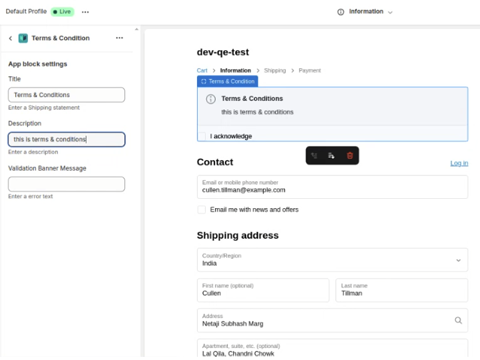Duplicate the block from the floating toolbar
This screenshot has height=360, width=480.
click(x=331, y=156)
